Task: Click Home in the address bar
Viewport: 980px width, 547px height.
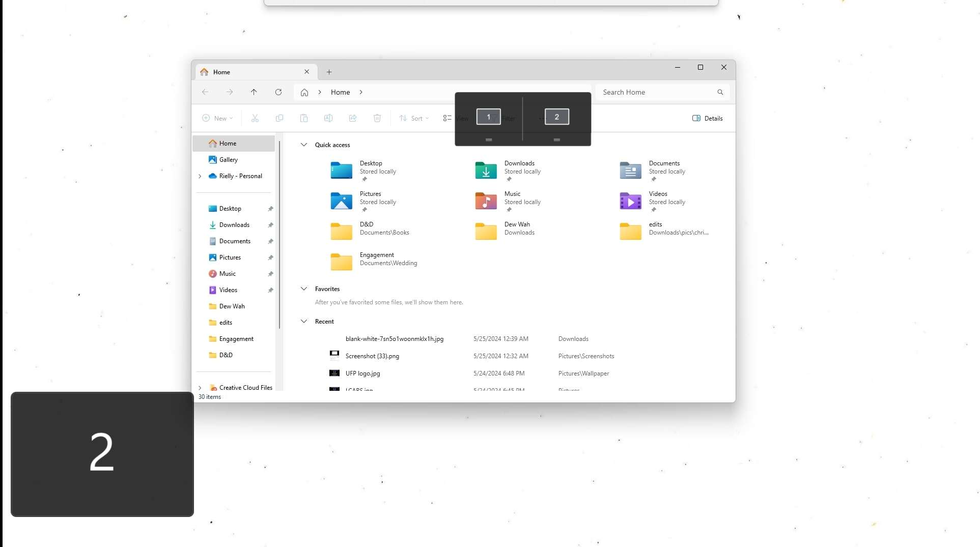Action: pos(340,92)
